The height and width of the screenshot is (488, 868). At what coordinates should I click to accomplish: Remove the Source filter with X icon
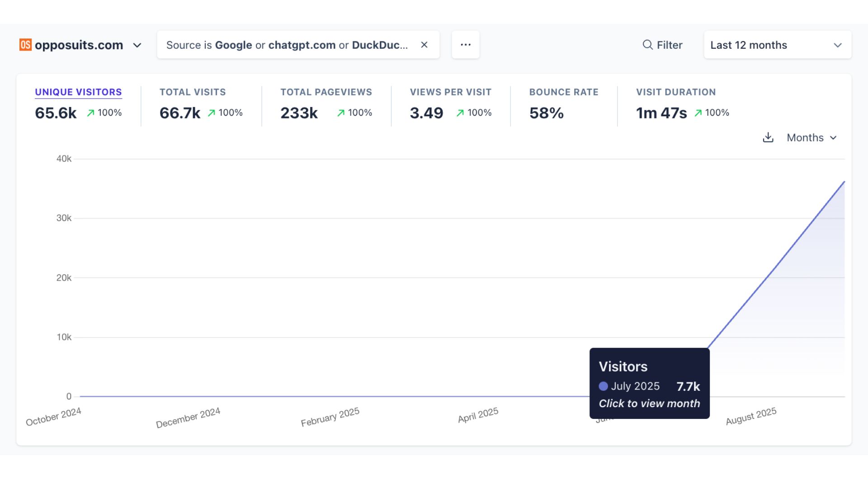424,45
